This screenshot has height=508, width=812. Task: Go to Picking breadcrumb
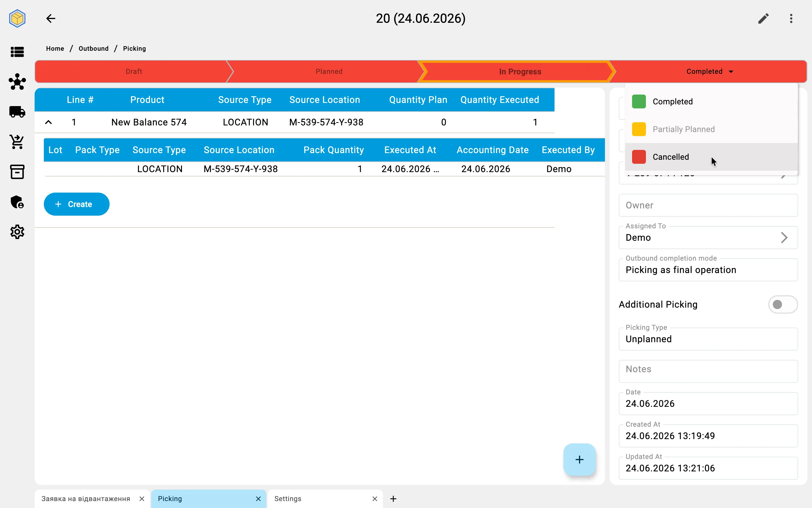[134, 48]
